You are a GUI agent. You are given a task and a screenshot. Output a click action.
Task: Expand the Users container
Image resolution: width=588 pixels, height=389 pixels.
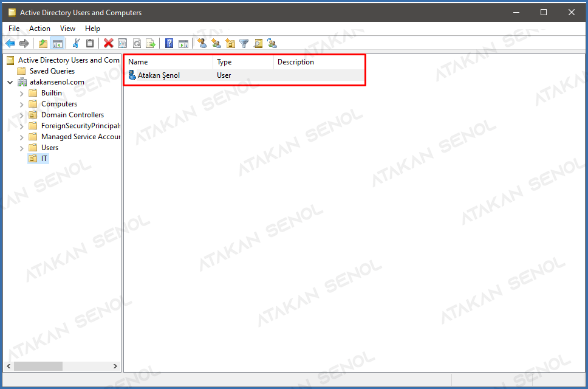(21, 148)
